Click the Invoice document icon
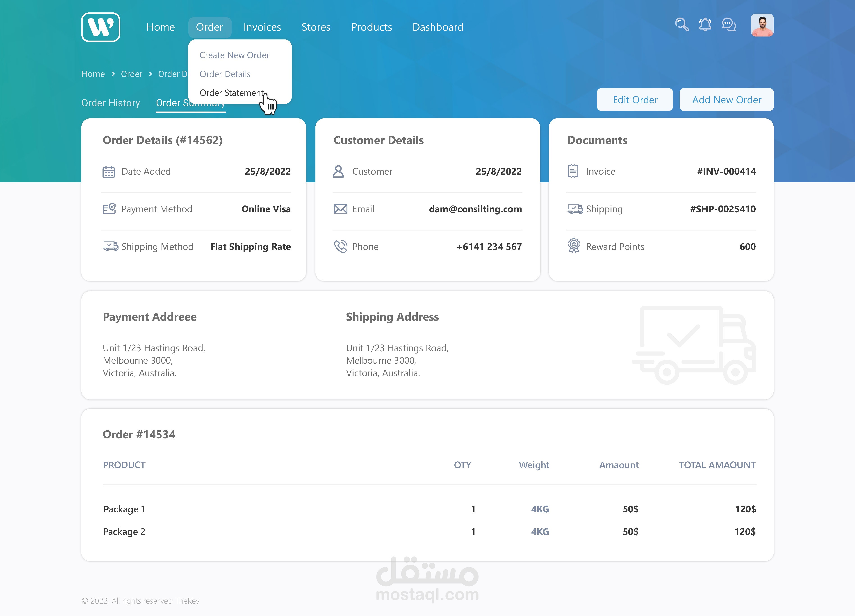 [x=573, y=171]
